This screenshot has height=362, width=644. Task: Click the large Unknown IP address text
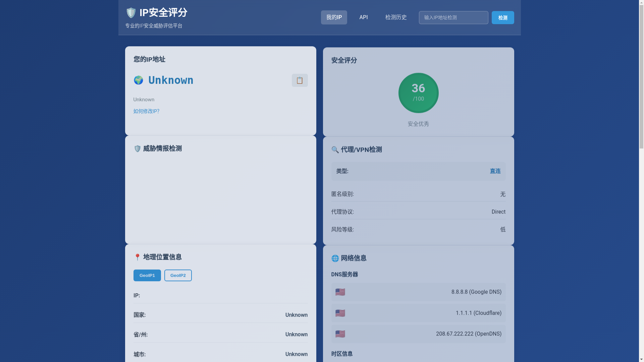[x=171, y=80]
